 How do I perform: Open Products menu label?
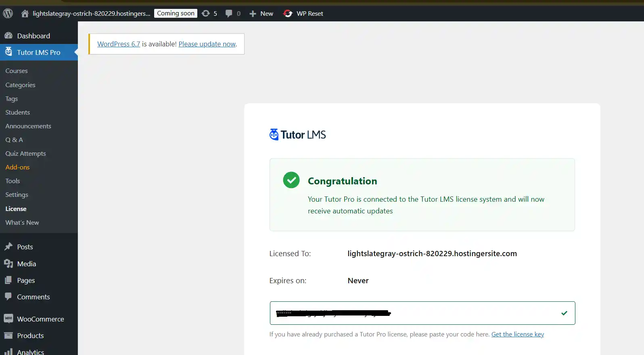30,335
